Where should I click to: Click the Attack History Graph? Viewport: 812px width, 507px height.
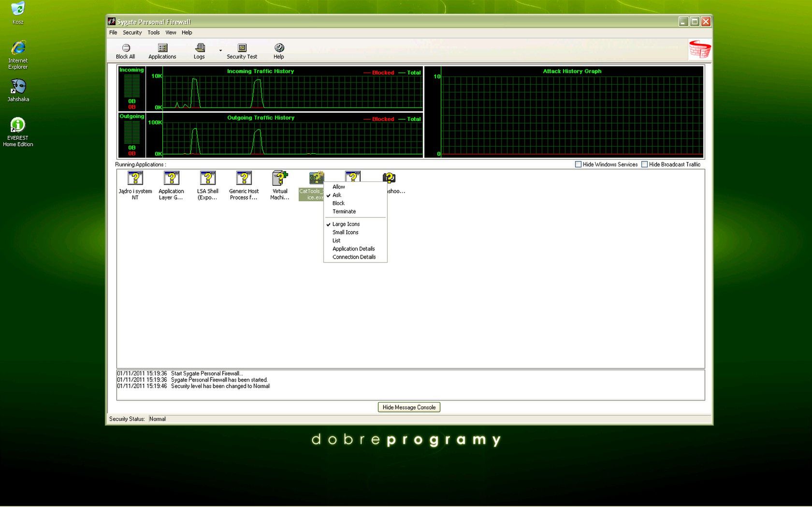564,112
